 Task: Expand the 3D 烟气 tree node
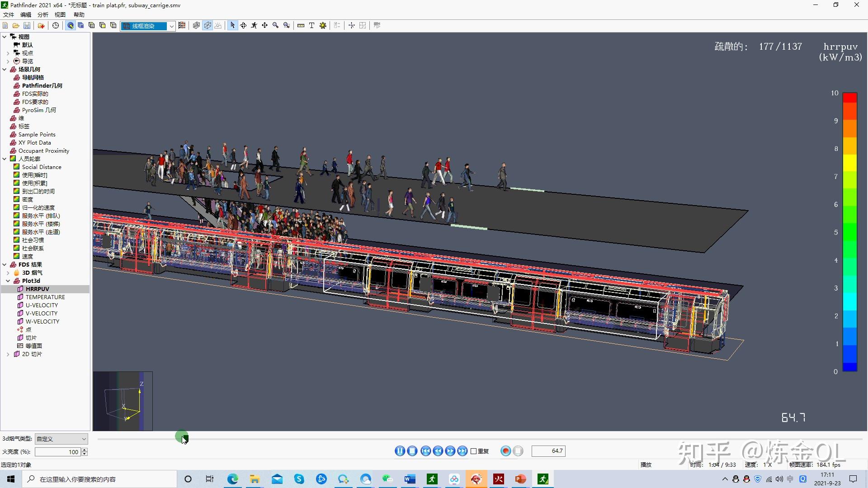8,273
